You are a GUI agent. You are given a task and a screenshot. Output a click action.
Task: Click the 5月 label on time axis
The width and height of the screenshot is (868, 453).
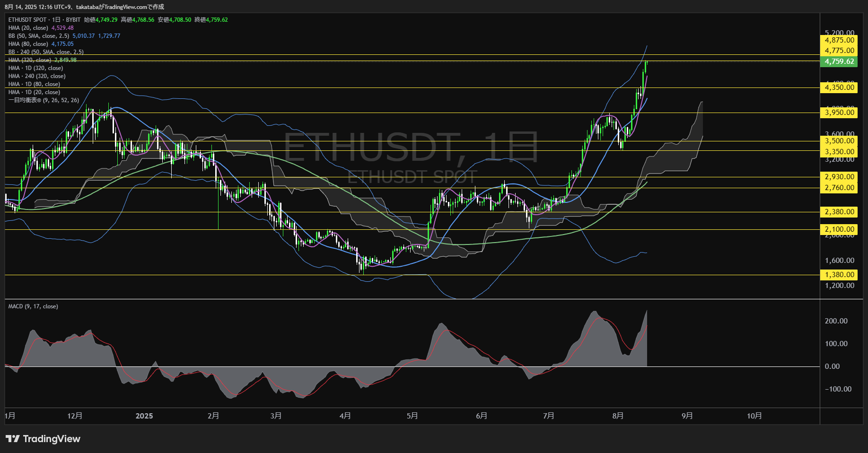click(412, 416)
